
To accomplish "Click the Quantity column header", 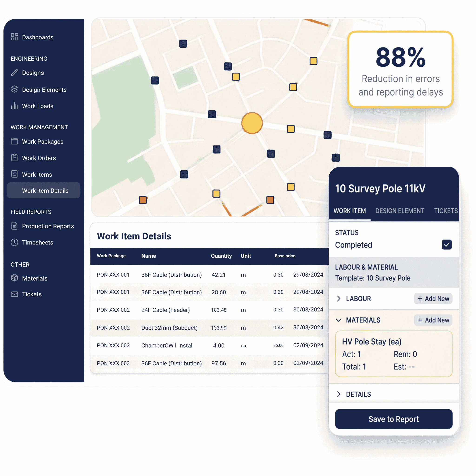I will 221,256.
